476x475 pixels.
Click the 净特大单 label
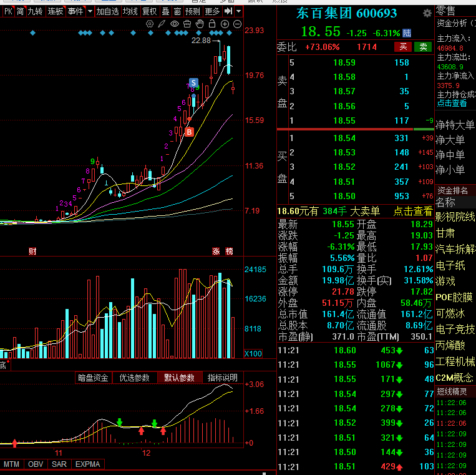(x=455, y=124)
